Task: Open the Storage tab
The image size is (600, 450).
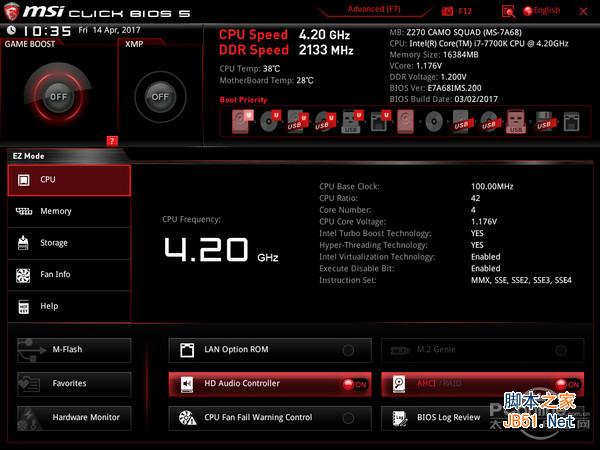Action: click(69, 243)
